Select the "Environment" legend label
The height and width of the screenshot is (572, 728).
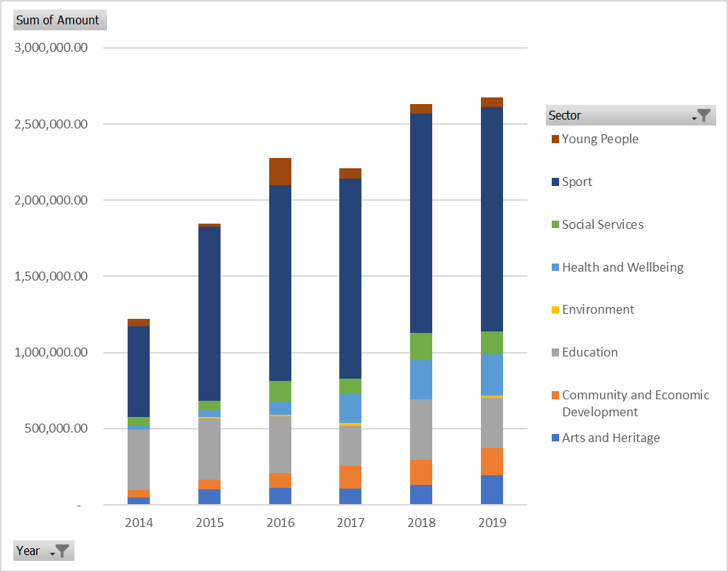pos(598,309)
